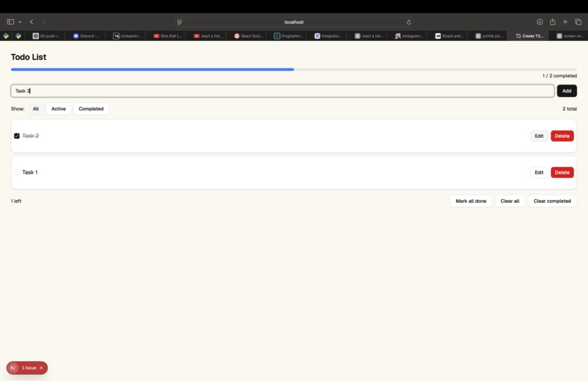Screen dimensions: 588x381
Task: Switch to the Git push tab
Action: (46, 36)
